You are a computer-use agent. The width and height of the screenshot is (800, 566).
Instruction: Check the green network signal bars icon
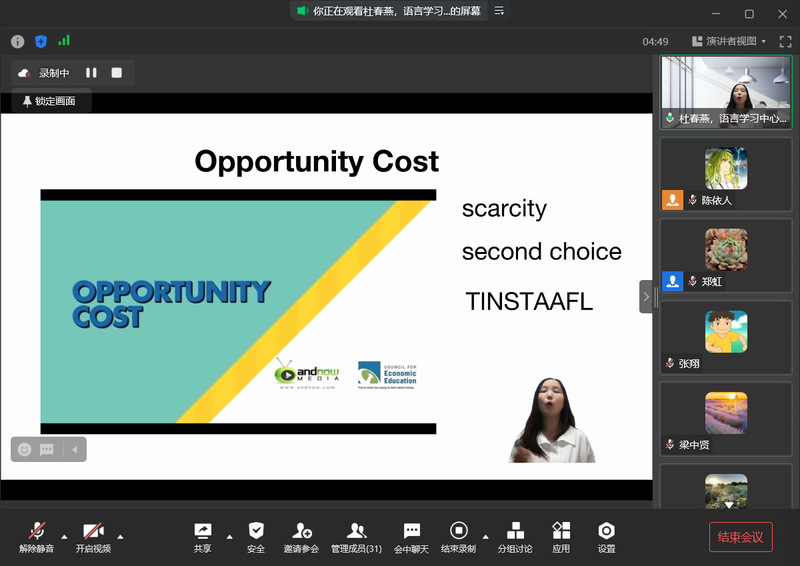[64, 41]
